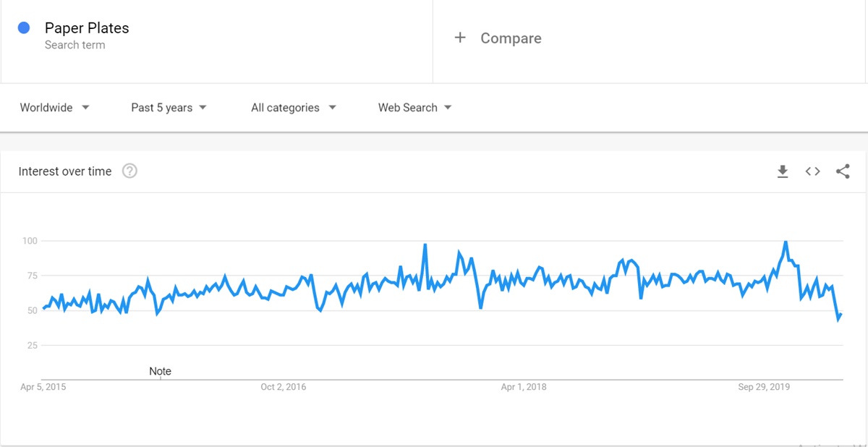Image resolution: width=868 pixels, height=447 pixels.
Task: Change the Web Search type dropdown
Action: (414, 108)
